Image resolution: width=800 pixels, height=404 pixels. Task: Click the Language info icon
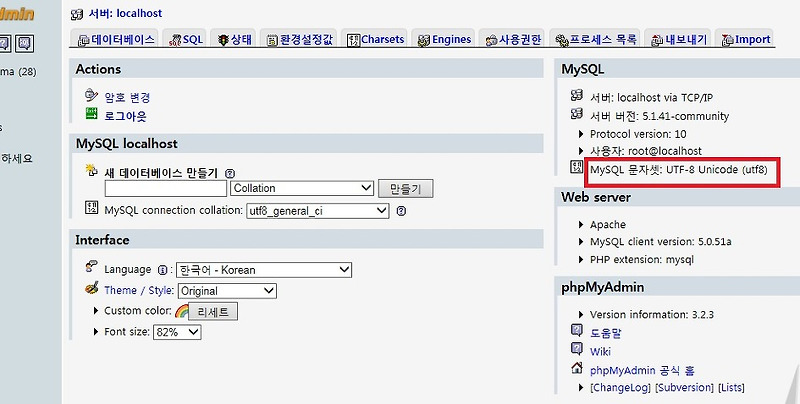click(163, 270)
